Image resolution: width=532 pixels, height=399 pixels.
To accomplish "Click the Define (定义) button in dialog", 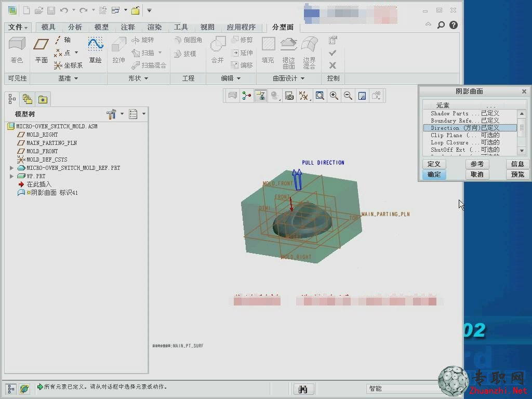I will click(434, 164).
